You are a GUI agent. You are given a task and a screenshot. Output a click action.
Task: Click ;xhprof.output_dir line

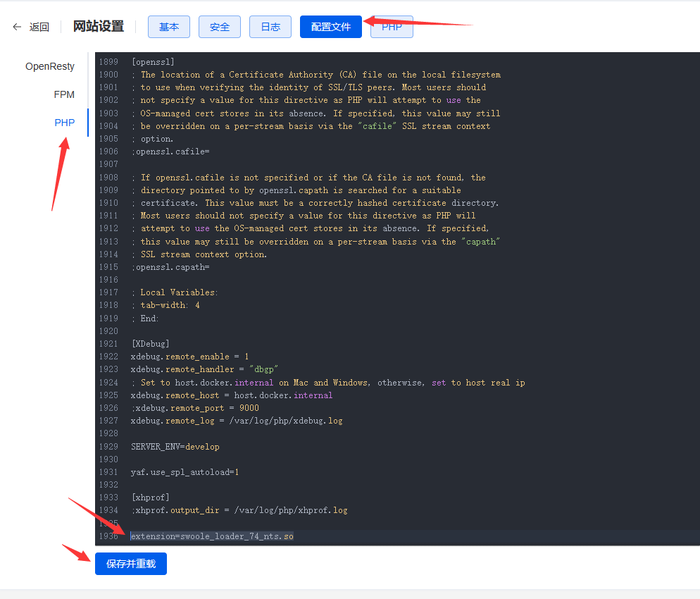point(239,510)
